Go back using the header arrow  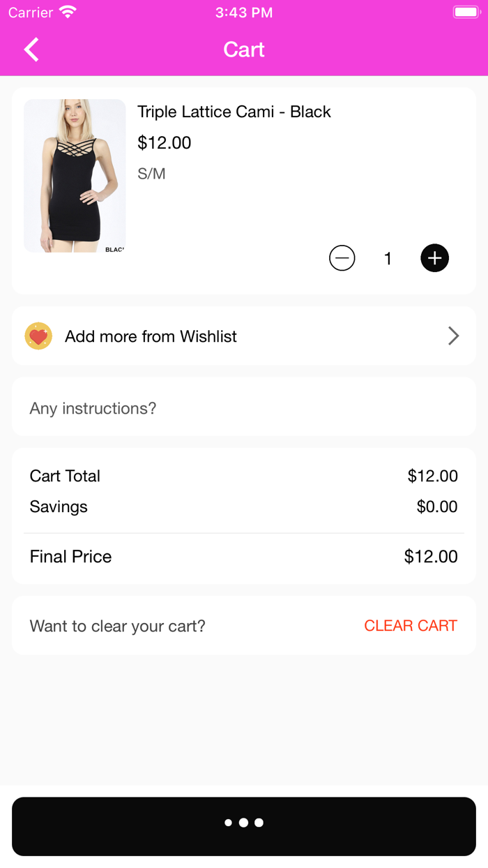click(31, 50)
